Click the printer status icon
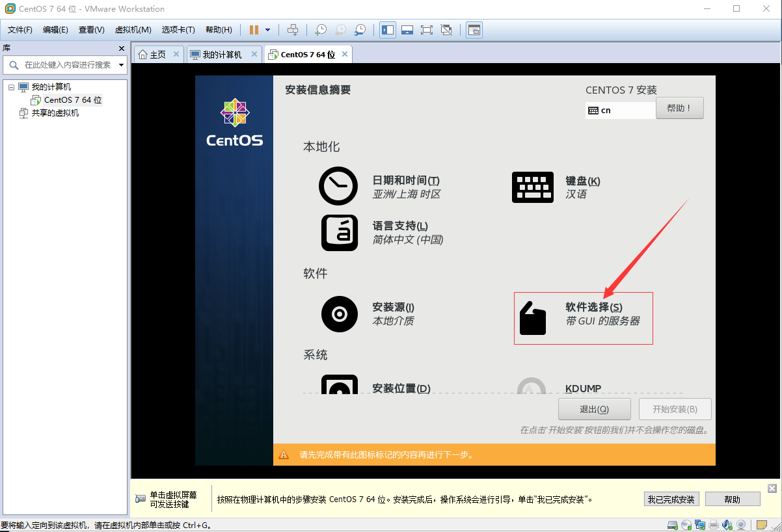782x532 pixels. pyautogui.click(x=714, y=525)
